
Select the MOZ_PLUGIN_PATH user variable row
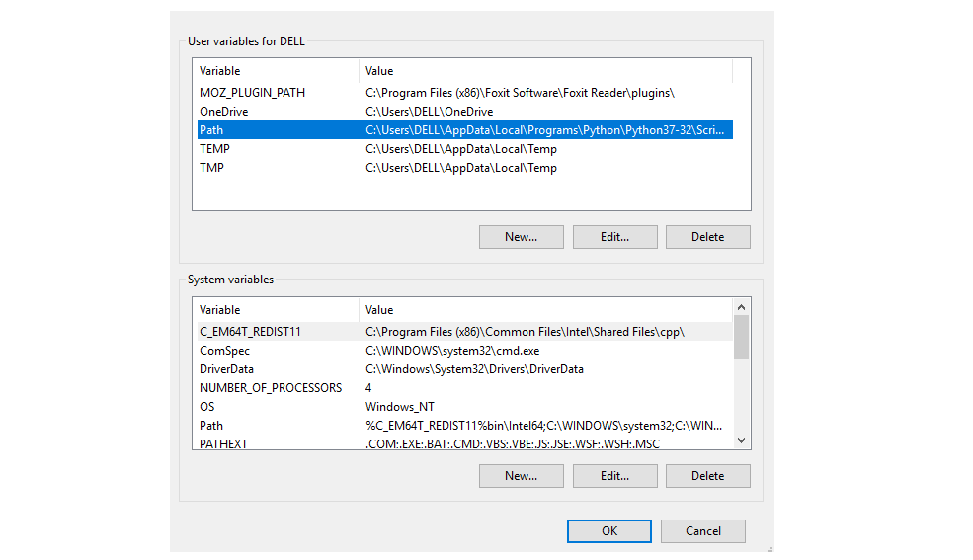(465, 93)
